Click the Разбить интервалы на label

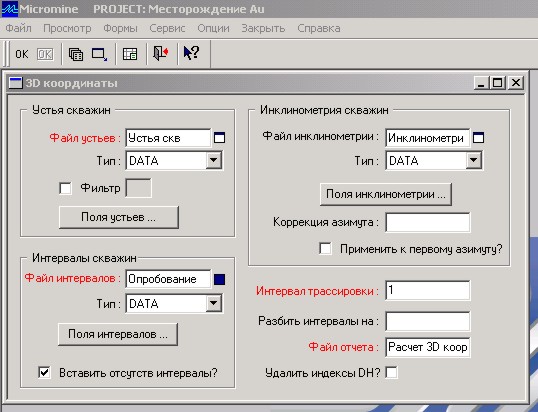point(318,321)
